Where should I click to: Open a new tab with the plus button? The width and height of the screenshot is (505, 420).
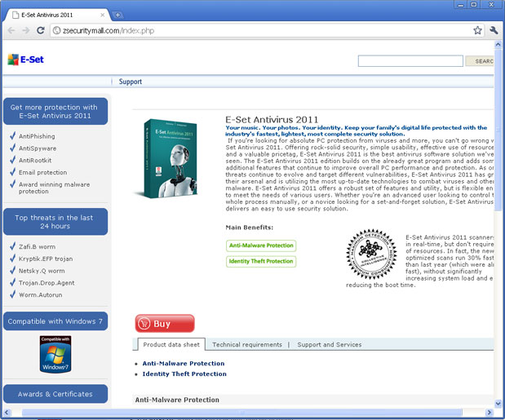tap(117, 15)
